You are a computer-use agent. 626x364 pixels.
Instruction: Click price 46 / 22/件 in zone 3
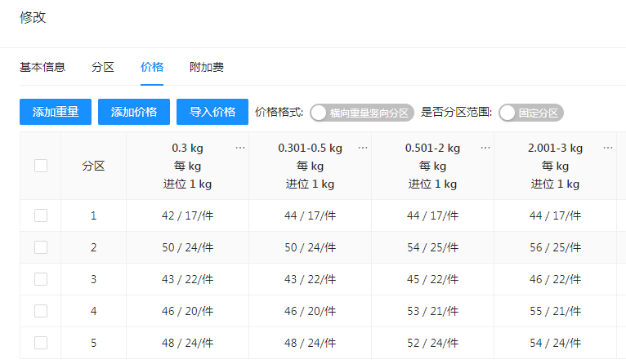(x=555, y=279)
